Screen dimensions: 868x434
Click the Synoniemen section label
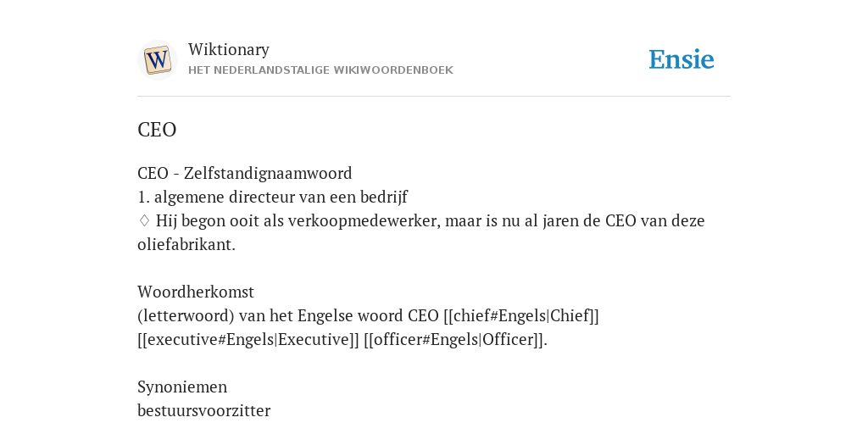(182, 387)
